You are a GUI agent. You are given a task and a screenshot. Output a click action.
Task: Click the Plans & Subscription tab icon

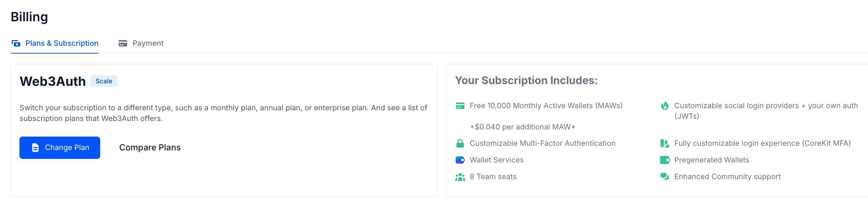tap(16, 43)
